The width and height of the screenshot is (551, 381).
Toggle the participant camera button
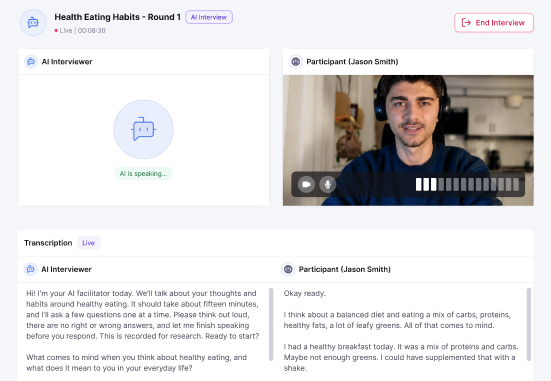coord(306,185)
